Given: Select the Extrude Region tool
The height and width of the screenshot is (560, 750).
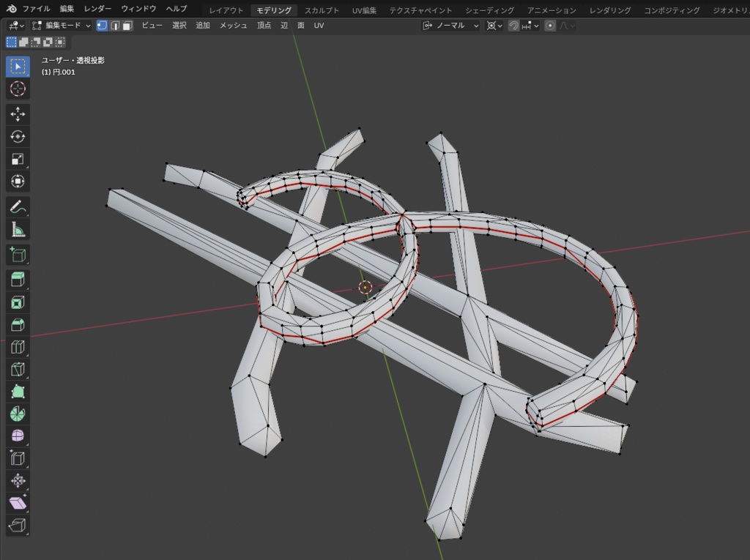Looking at the screenshot, I should tap(18, 280).
